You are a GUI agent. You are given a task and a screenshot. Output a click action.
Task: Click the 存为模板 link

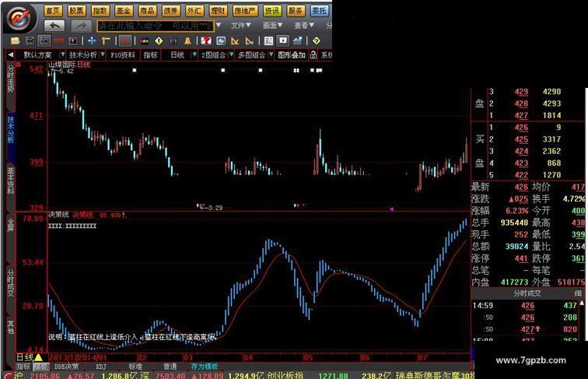pos(205,367)
